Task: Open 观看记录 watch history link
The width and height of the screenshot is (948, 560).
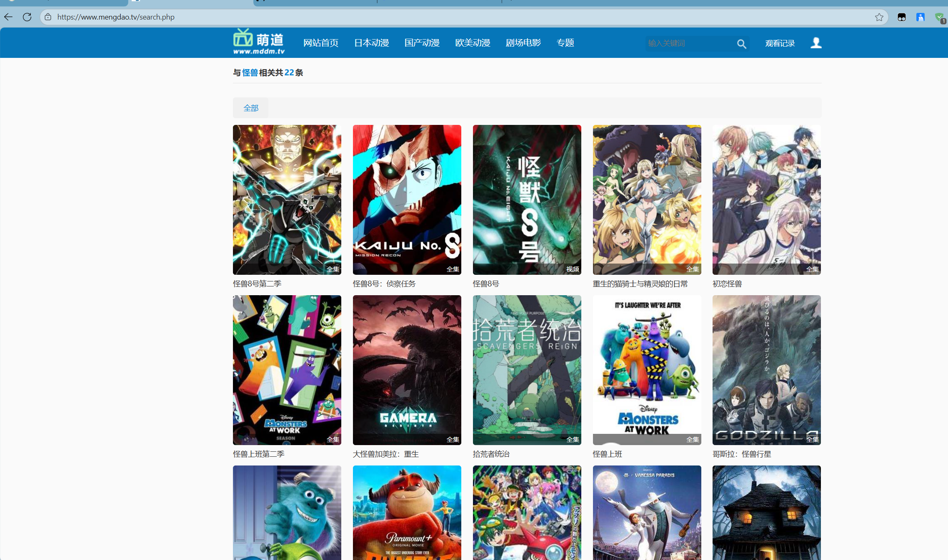Action: [780, 43]
